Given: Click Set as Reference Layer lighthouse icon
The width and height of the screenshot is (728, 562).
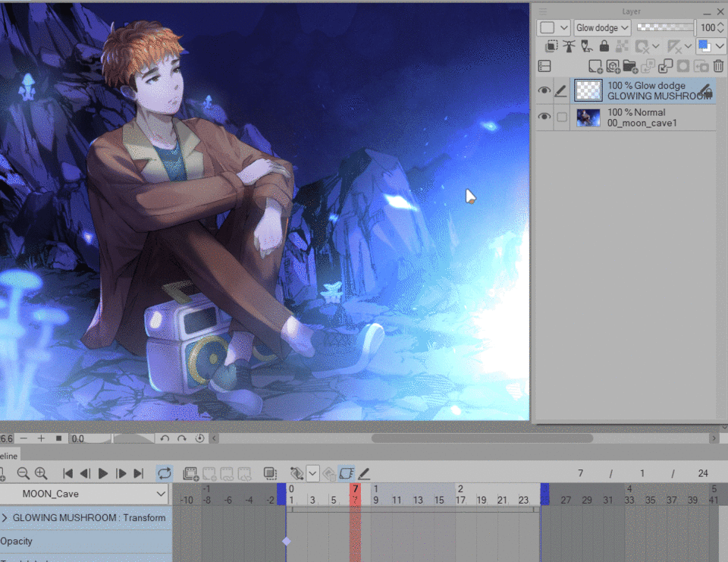Looking at the screenshot, I should click(569, 47).
